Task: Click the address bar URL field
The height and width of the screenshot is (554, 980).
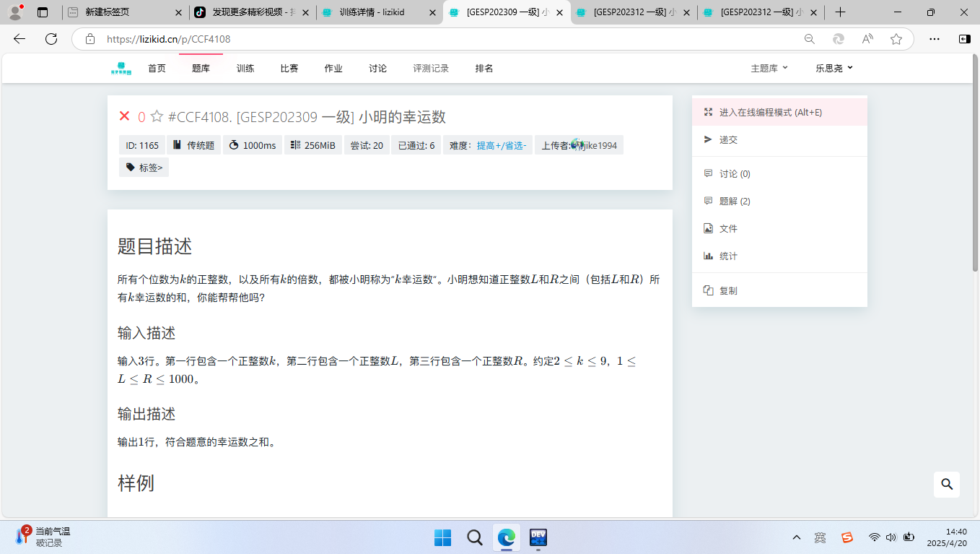Action: tap(433, 40)
